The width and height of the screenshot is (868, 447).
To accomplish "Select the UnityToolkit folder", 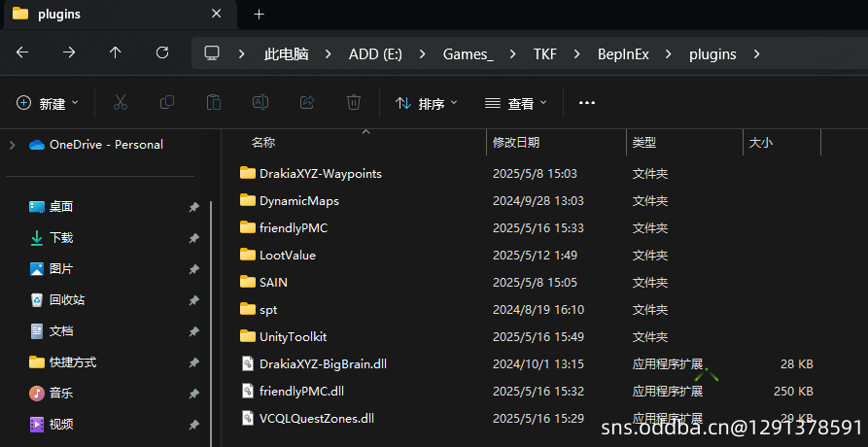I will [283, 337].
